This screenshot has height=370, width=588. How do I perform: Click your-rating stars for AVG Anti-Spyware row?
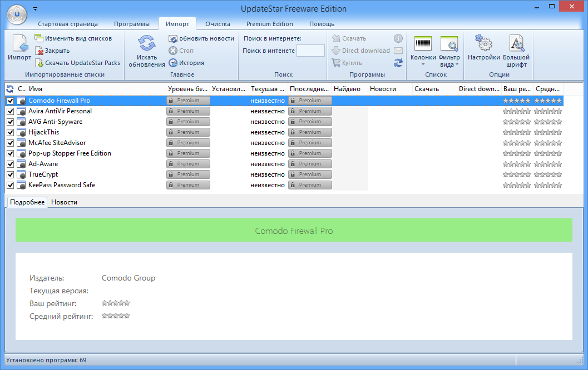(517, 122)
